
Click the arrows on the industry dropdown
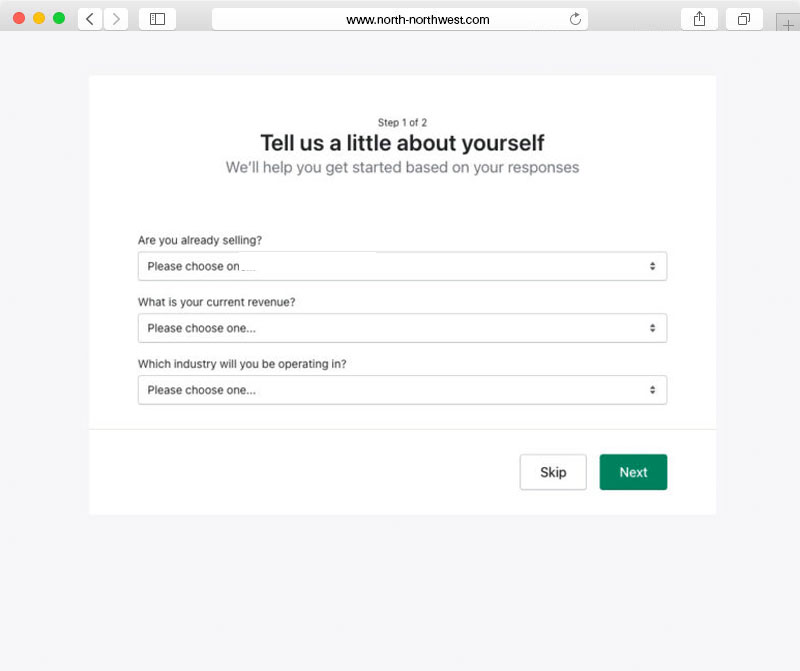652,390
